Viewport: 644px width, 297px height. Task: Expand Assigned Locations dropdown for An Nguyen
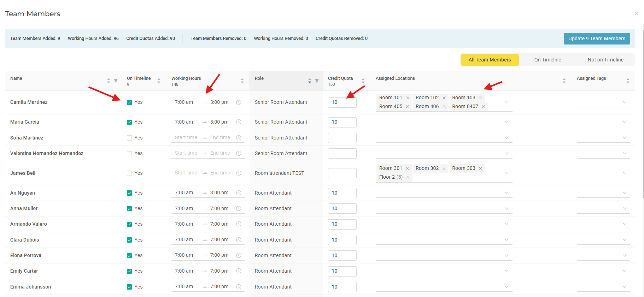tap(507, 193)
